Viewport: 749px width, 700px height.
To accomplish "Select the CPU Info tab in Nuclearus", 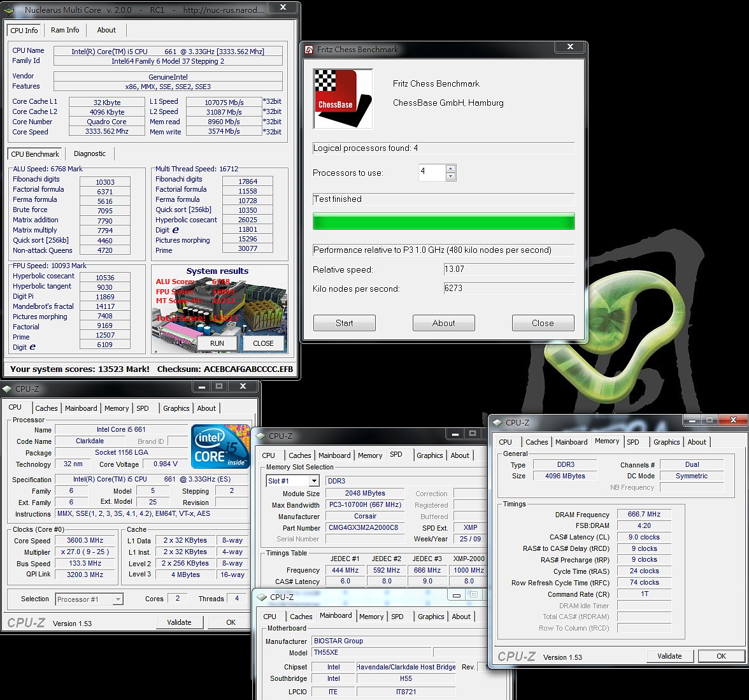I will pyautogui.click(x=24, y=30).
